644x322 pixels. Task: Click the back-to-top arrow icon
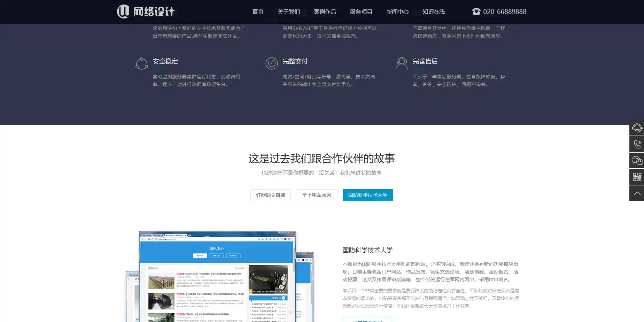tap(637, 193)
